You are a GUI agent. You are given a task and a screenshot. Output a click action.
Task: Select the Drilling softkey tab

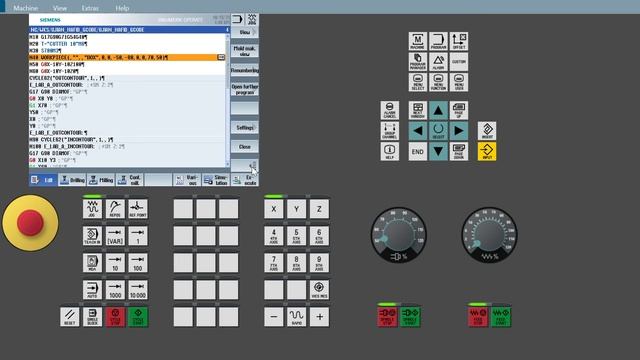point(72,180)
